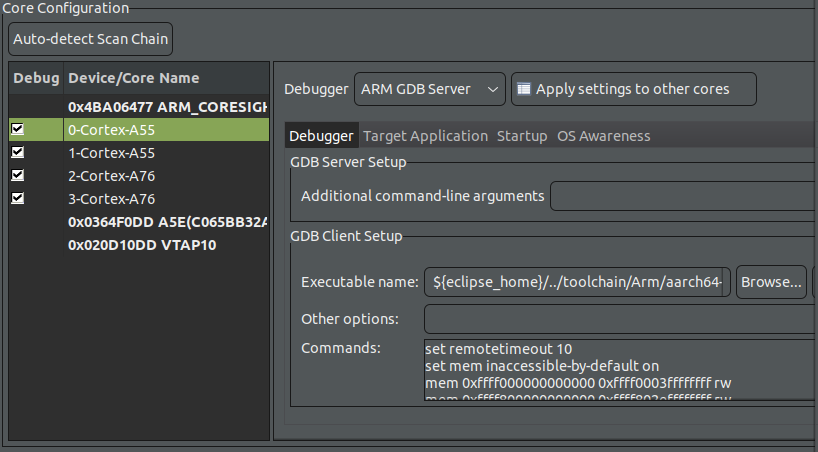Image resolution: width=818 pixels, height=452 pixels.
Task: Click icon on Apply settings to other cores
Action: point(523,89)
